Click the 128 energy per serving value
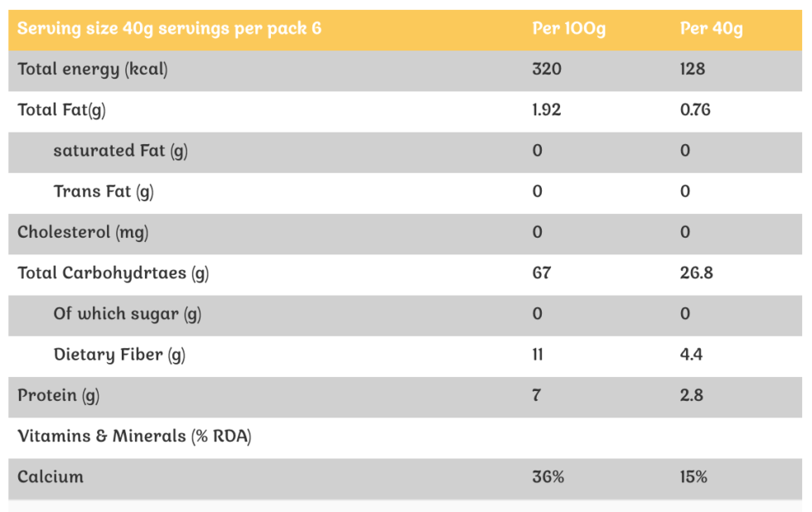 pyautogui.click(x=693, y=70)
